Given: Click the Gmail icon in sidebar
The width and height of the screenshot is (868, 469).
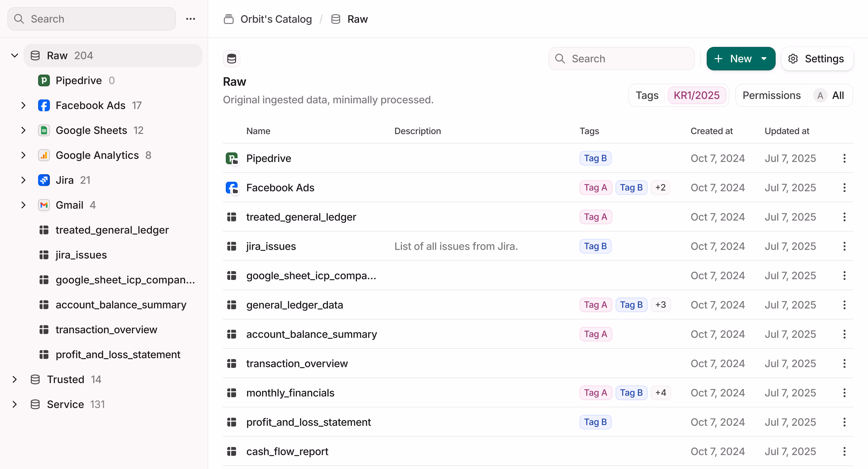Looking at the screenshot, I should 44,205.
